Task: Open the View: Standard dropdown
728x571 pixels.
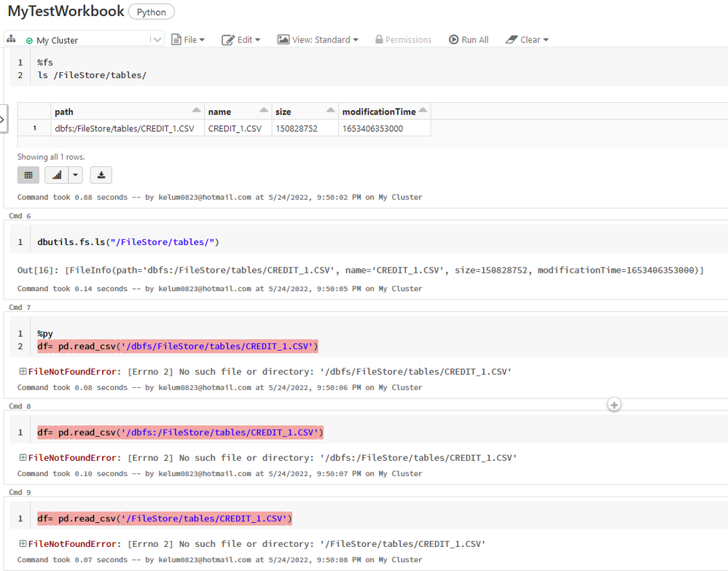Action: pyautogui.click(x=318, y=39)
